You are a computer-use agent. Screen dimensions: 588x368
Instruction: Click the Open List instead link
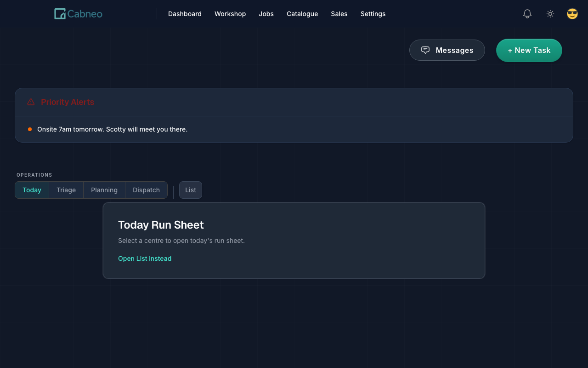tap(145, 259)
